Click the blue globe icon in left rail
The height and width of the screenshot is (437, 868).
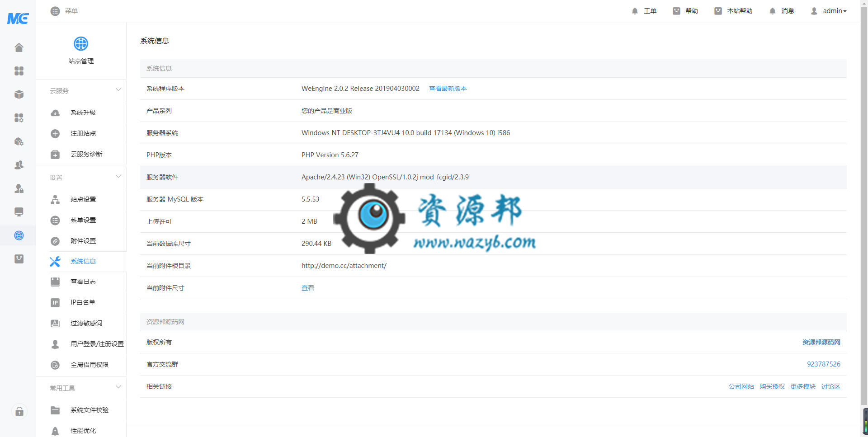click(19, 235)
